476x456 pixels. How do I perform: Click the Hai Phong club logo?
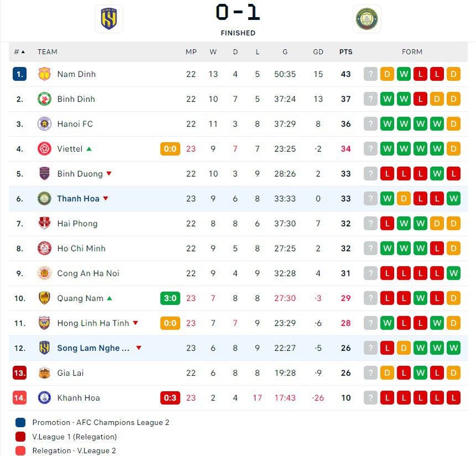click(44, 224)
